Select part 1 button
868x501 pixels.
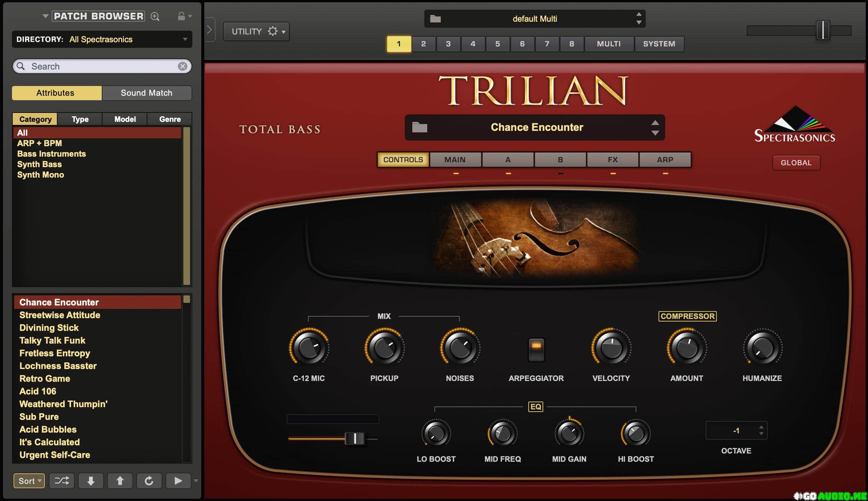399,44
